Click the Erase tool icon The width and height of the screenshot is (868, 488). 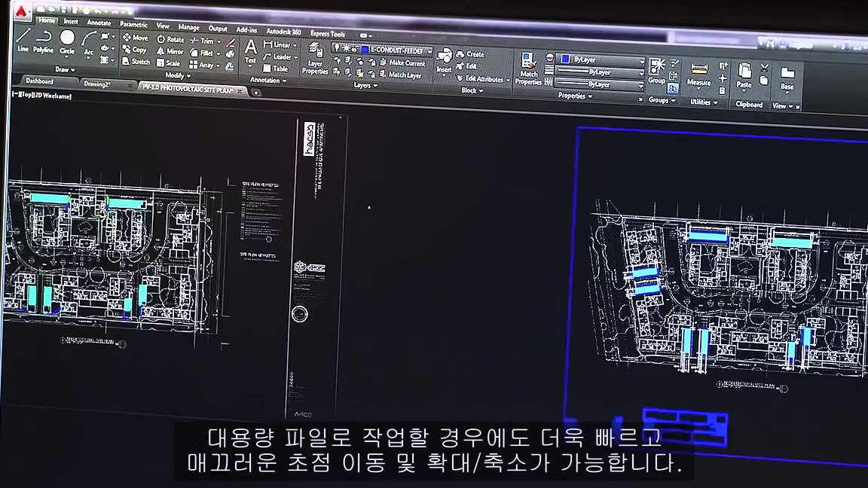point(231,43)
